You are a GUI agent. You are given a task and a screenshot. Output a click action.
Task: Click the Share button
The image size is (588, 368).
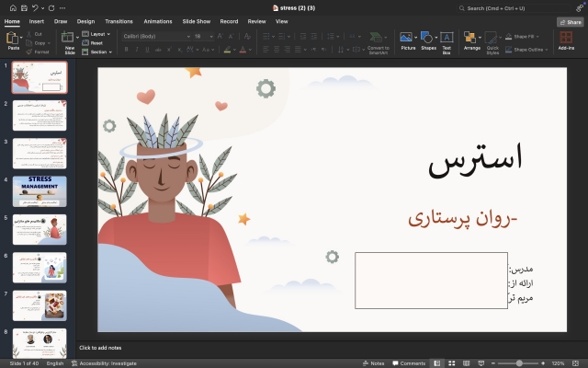[x=570, y=22]
